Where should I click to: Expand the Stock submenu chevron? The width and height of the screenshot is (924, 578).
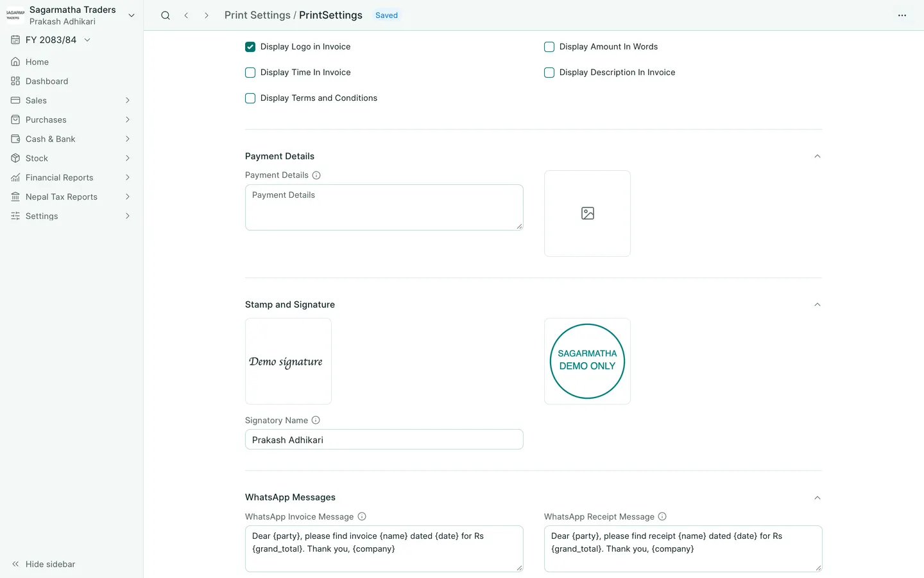click(128, 158)
